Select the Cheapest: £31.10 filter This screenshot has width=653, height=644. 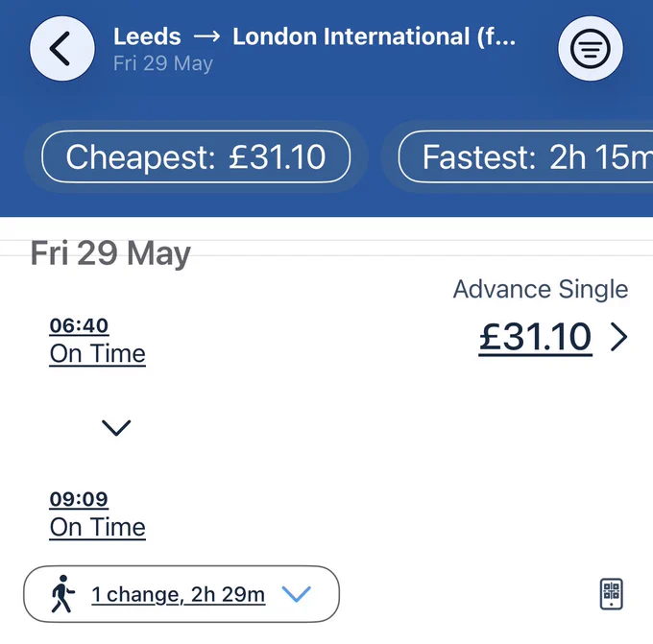[x=196, y=156]
